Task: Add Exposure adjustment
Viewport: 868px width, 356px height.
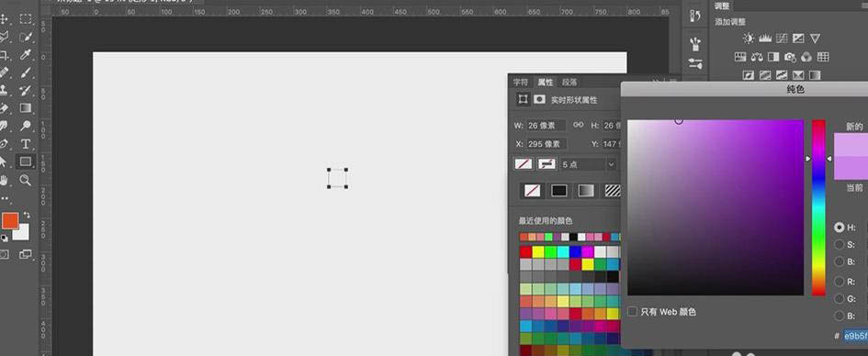Action: point(798,39)
